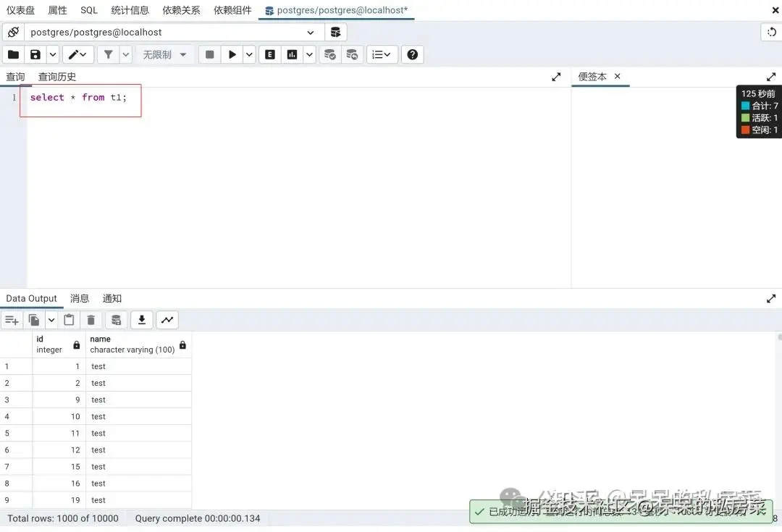Open the 依赖关系 tab

coord(181,10)
